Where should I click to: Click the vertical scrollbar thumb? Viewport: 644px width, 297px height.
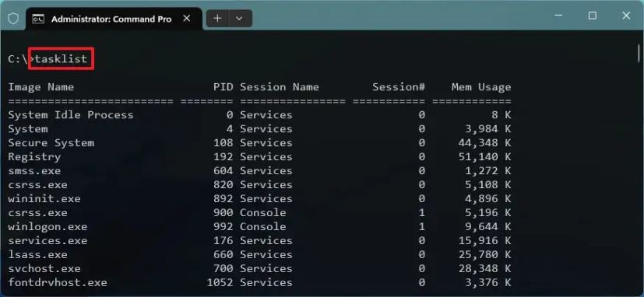tap(639, 54)
